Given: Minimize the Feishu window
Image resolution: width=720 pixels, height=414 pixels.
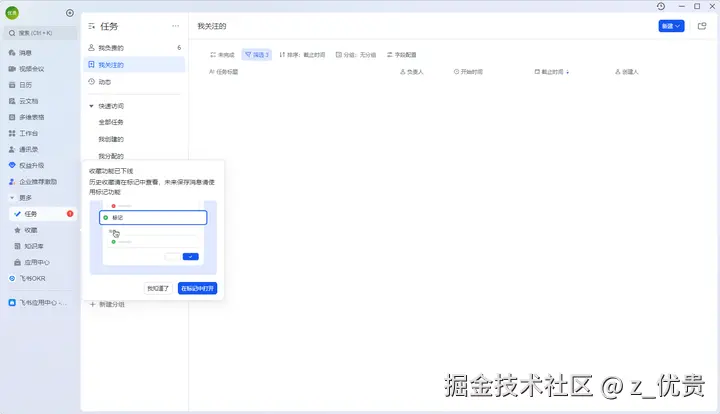Looking at the screenshot, I should coord(681,6).
